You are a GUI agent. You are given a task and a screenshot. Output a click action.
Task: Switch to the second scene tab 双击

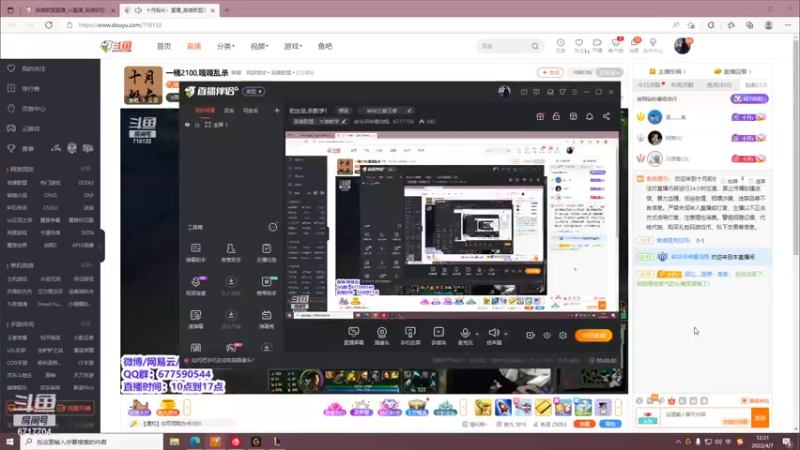click(229, 110)
